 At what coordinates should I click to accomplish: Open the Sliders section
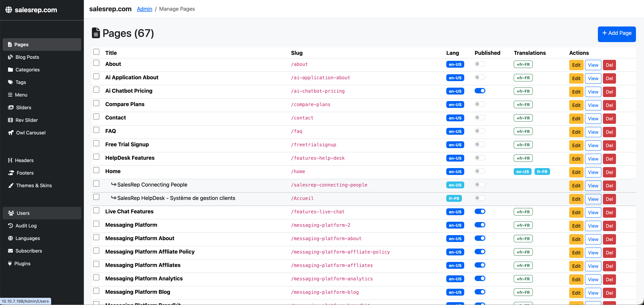(24, 107)
